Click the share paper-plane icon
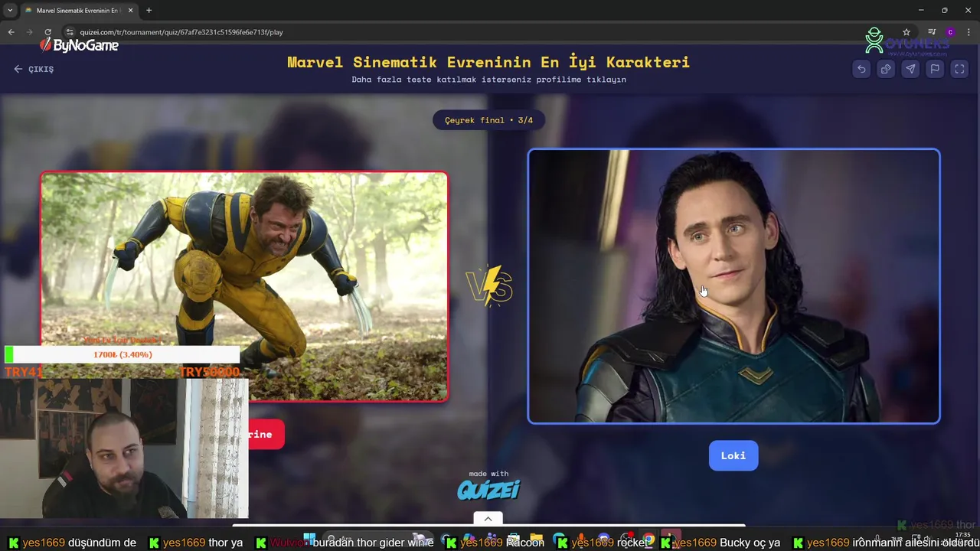The image size is (980, 551). [x=910, y=69]
